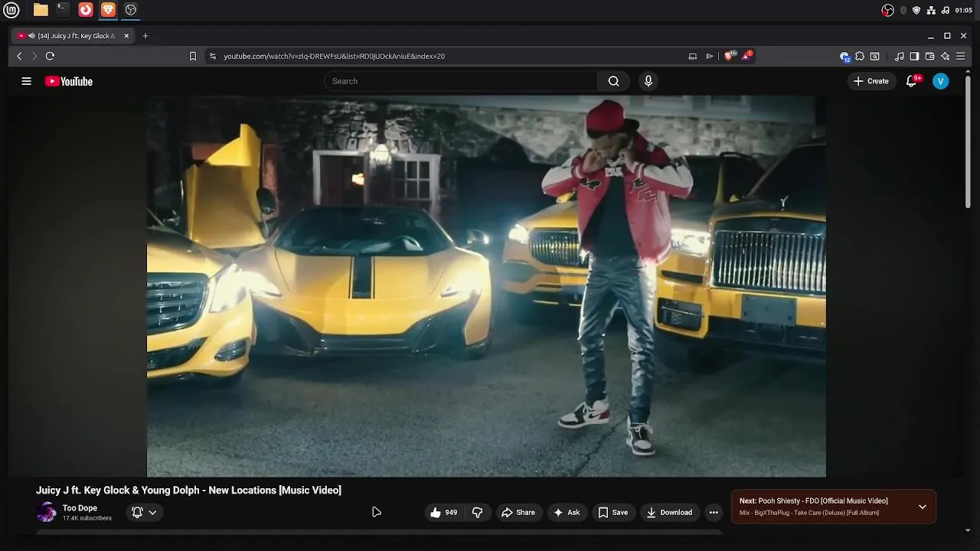Close the YouTube tab

pos(126,36)
